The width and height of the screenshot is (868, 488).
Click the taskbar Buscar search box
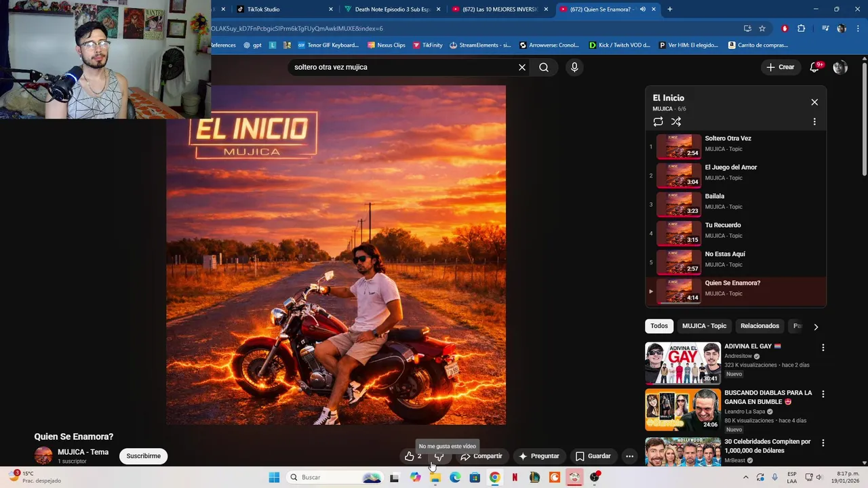(x=335, y=477)
